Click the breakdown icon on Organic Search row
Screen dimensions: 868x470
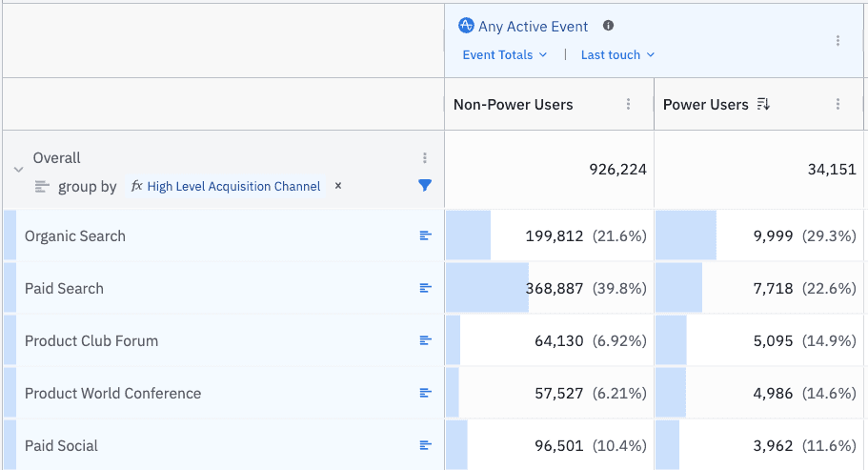click(425, 236)
